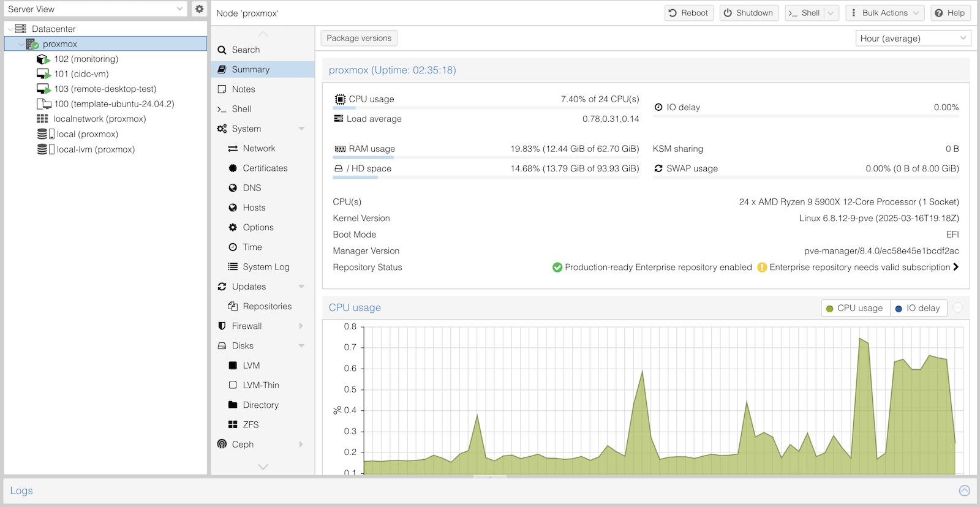Screen dimensions: 980x507
Task: Click storage icon for local-lvm (proxmox)
Action: (46, 149)
